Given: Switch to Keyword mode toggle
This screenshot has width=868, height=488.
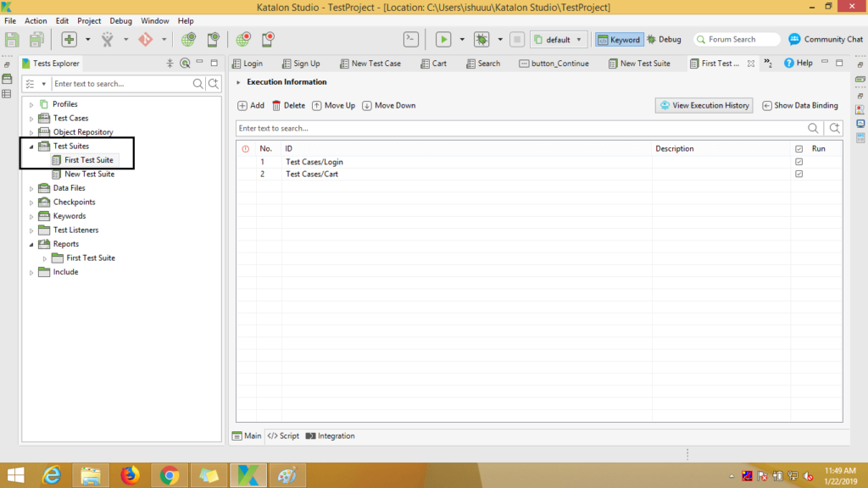Looking at the screenshot, I should point(619,39).
